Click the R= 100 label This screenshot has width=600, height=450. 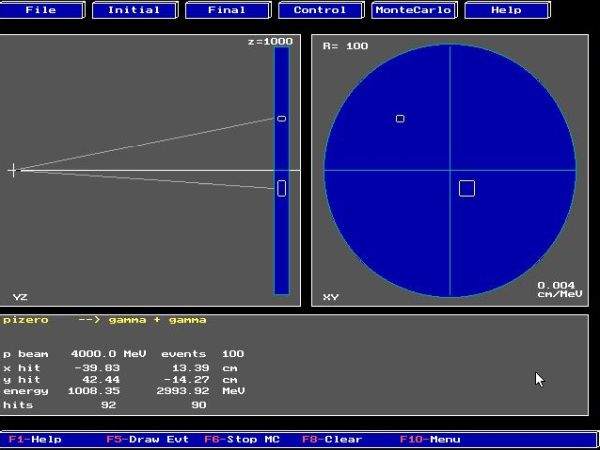346,46
